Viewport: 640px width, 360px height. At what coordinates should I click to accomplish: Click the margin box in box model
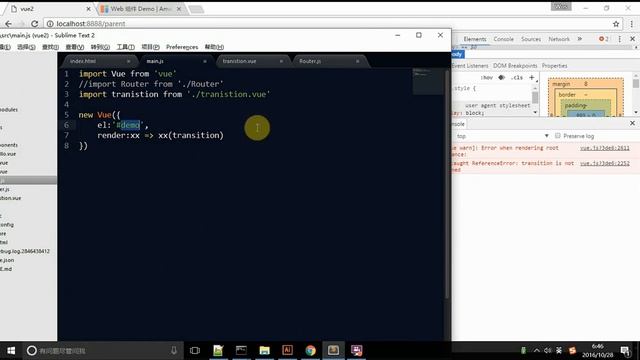[x=562, y=84]
